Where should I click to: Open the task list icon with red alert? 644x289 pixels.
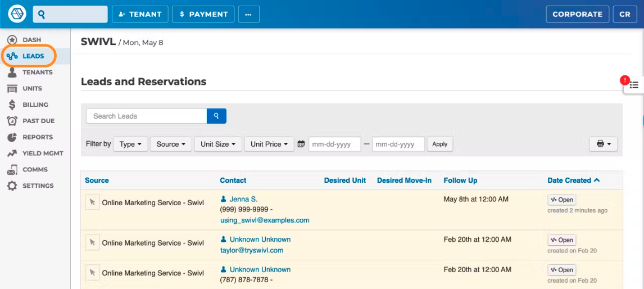633,85
